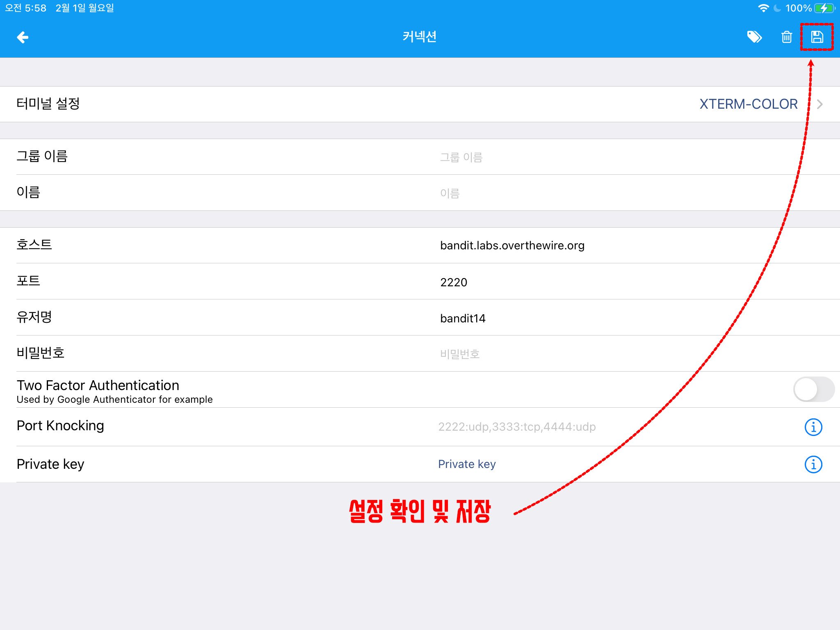Tap the trash delete icon
840x630 pixels.
[x=786, y=37]
